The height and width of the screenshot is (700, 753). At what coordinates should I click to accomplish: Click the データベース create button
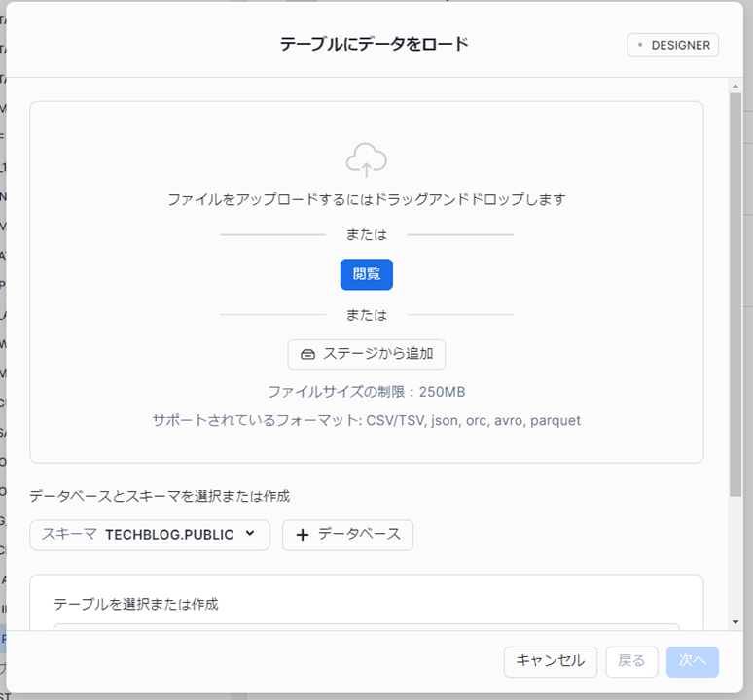pyautogui.click(x=347, y=535)
